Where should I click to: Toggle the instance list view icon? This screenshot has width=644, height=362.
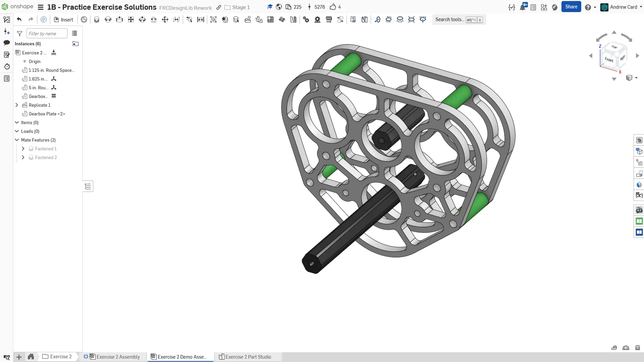(x=75, y=34)
